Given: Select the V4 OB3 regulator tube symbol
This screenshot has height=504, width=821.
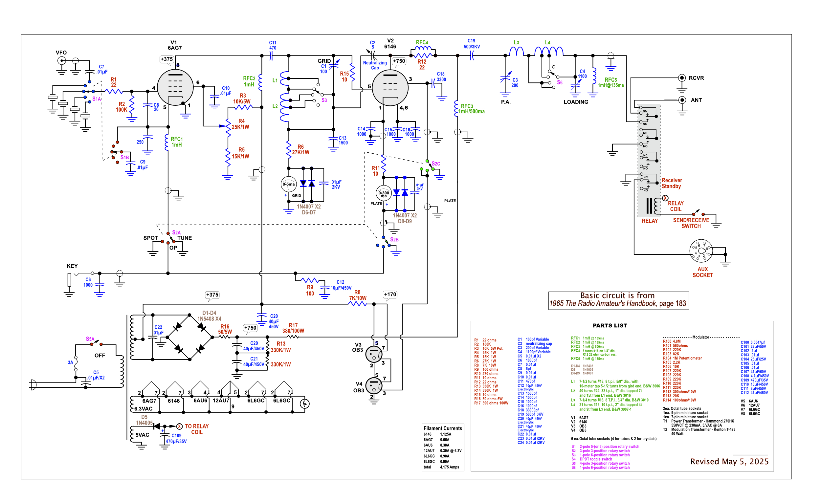Looking at the screenshot, I should pos(374,386).
